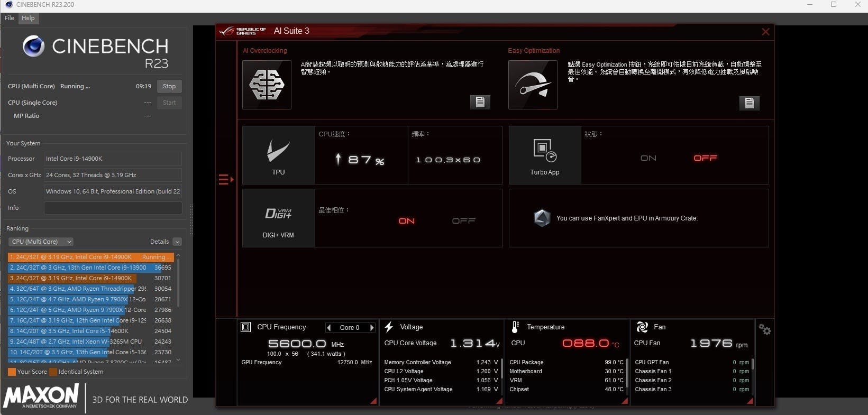Open the Help menu
Screen dimensions: 868x415
(28, 18)
